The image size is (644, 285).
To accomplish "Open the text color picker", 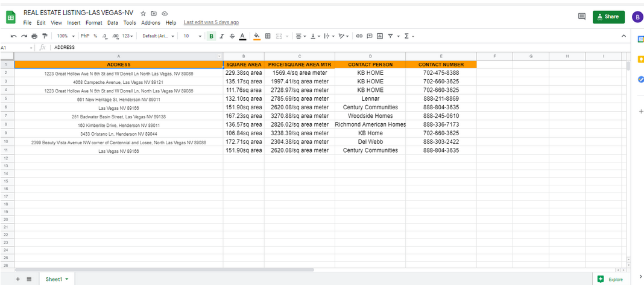I will click(242, 36).
